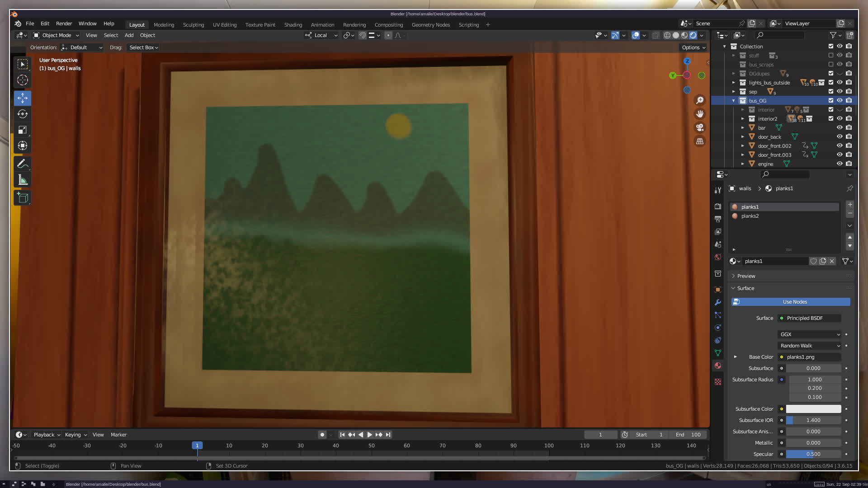Open the Render menu
This screenshot has height=488, width=868.
[x=64, y=23]
